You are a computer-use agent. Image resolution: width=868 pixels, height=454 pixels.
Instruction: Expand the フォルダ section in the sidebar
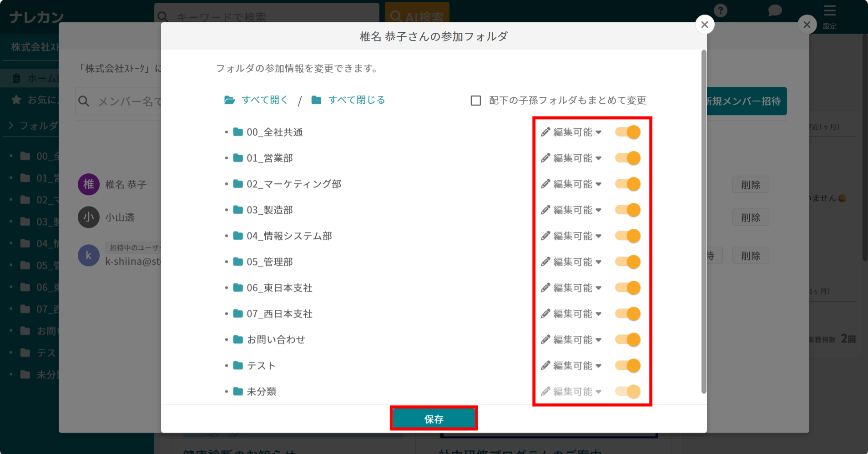tap(11, 126)
